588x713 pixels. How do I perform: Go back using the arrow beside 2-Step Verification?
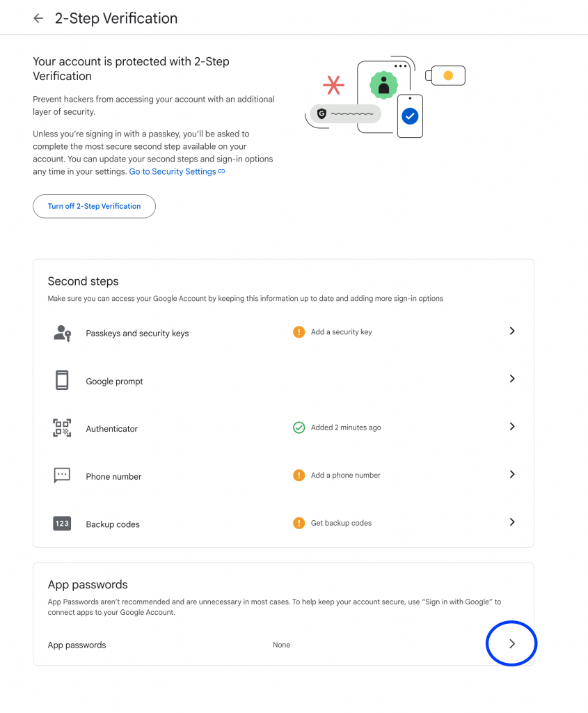38,18
